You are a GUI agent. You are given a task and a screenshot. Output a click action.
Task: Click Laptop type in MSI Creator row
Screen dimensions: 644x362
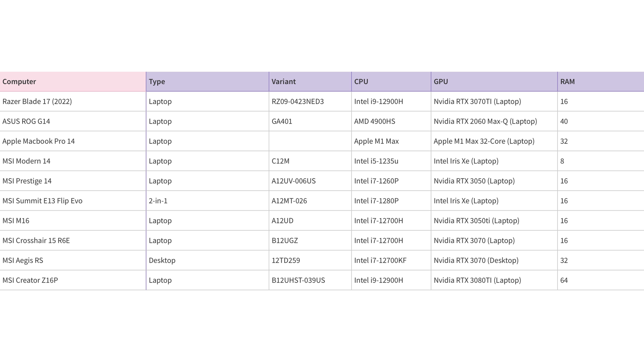[207, 280]
